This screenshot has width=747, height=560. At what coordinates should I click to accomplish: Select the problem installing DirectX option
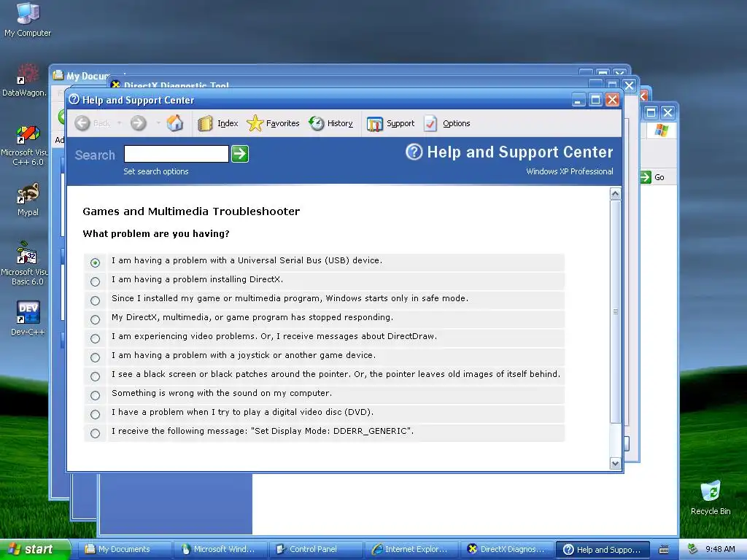click(x=96, y=282)
